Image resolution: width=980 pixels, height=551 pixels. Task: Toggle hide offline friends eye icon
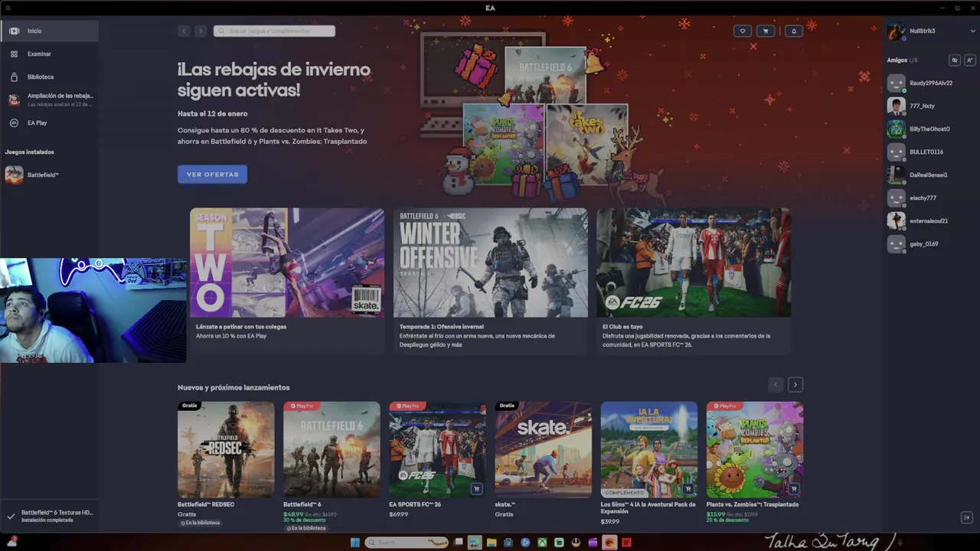[954, 60]
